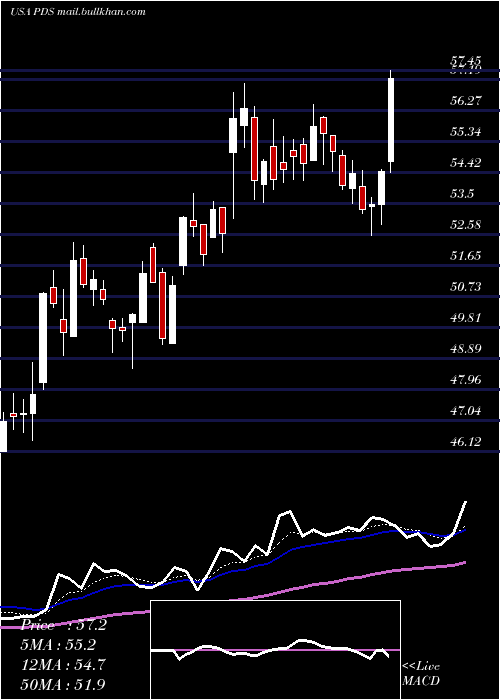Click the 52.58 price axis label
500x700 pixels.
coord(466,225)
